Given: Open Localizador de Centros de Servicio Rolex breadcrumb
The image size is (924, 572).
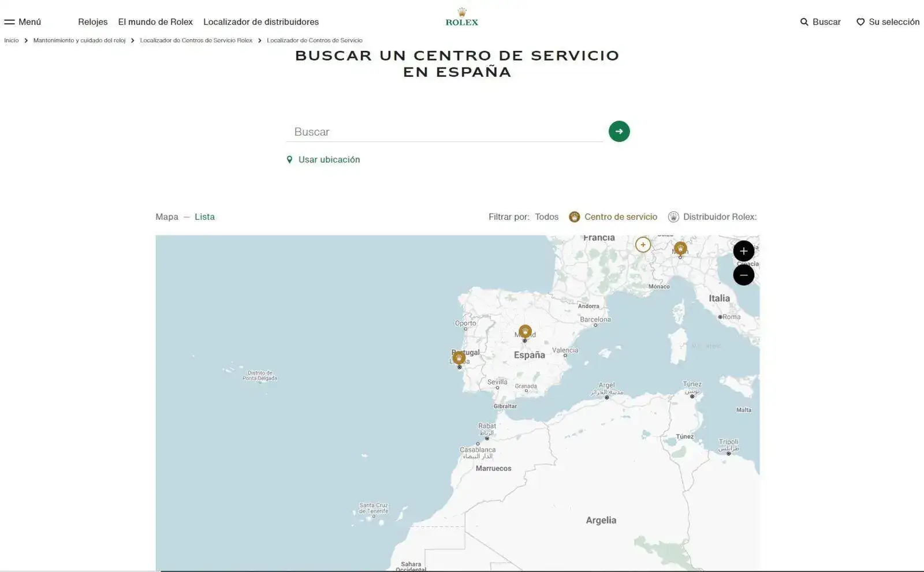Looking at the screenshot, I should click(x=196, y=40).
